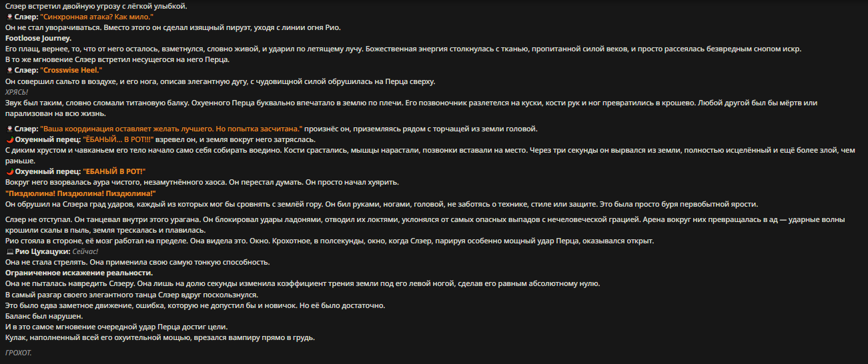
Task: Click vampire icon before "Ваша координация" quote
Action: (9, 129)
